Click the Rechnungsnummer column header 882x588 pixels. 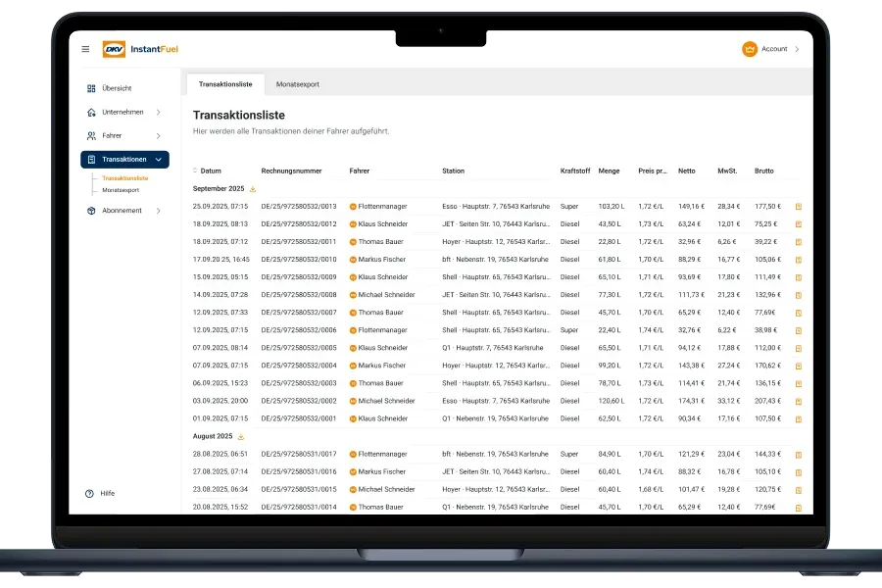tap(291, 171)
